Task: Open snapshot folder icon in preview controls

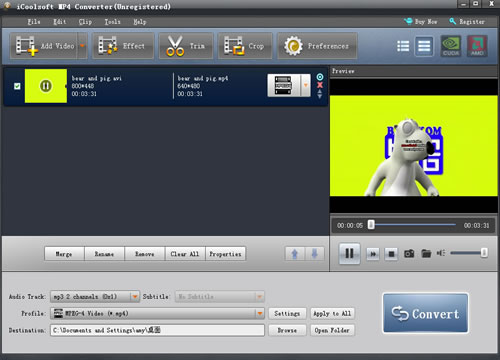Action: [426, 254]
